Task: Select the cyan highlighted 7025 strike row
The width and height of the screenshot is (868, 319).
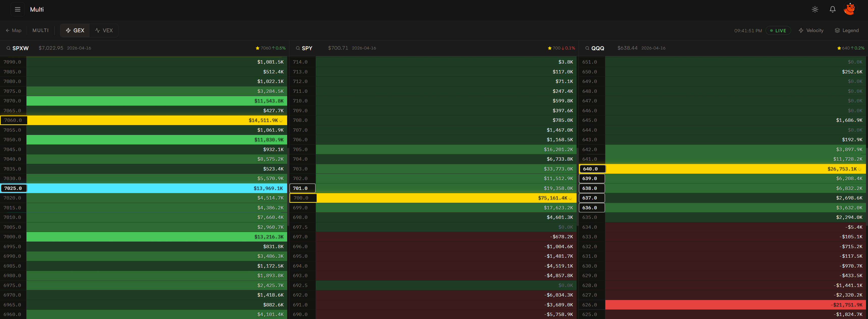Action: pos(14,188)
